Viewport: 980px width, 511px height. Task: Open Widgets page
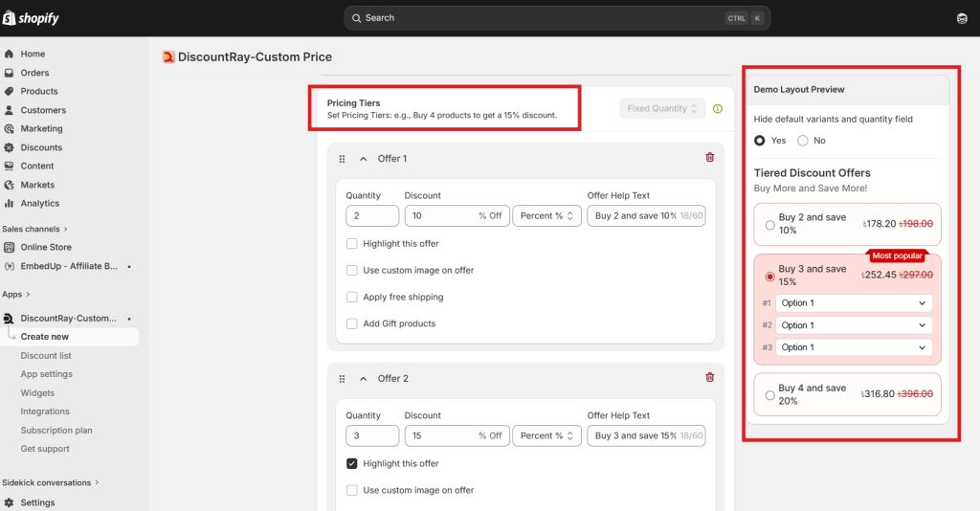[37, 393]
